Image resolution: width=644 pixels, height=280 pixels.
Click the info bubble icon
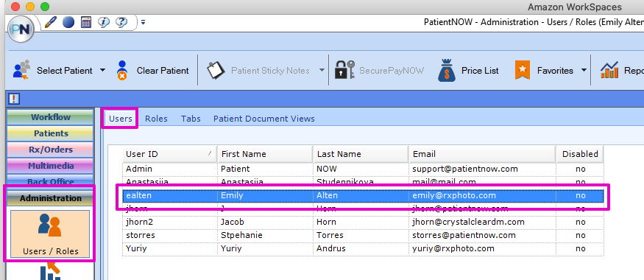click(104, 22)
